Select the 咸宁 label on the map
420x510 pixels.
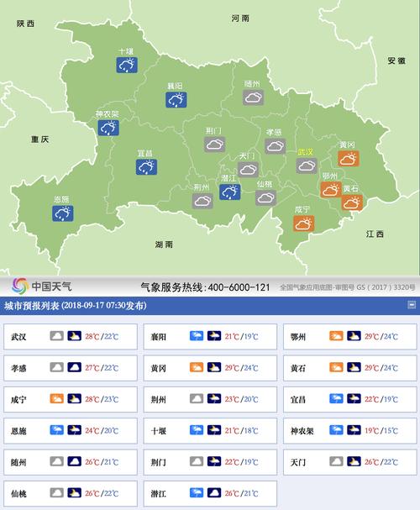point(302,210)
